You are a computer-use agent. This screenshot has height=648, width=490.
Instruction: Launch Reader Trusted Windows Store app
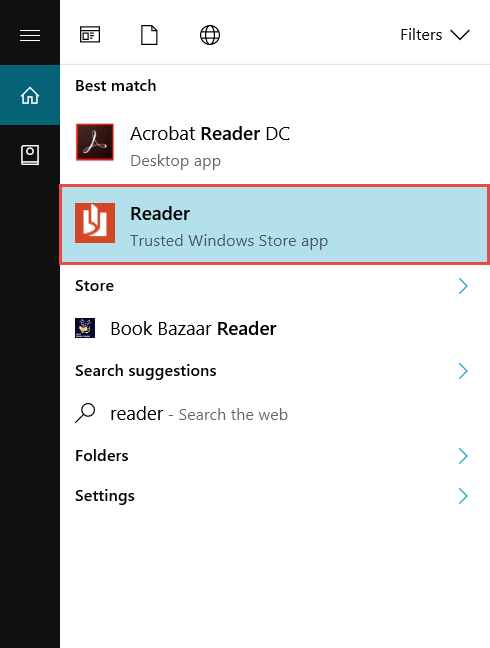pos(275,225)
